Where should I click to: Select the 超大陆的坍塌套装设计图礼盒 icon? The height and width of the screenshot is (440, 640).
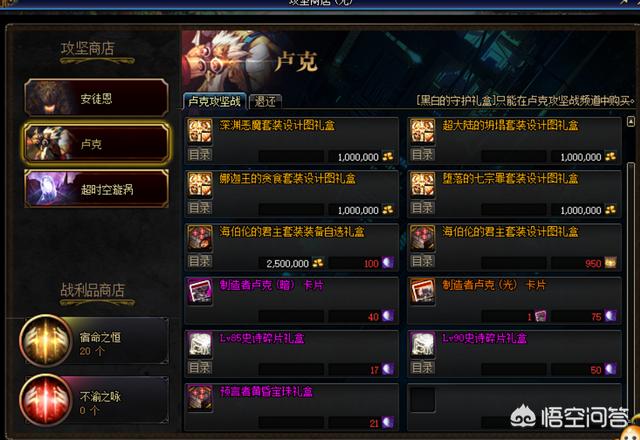[422, 131]
